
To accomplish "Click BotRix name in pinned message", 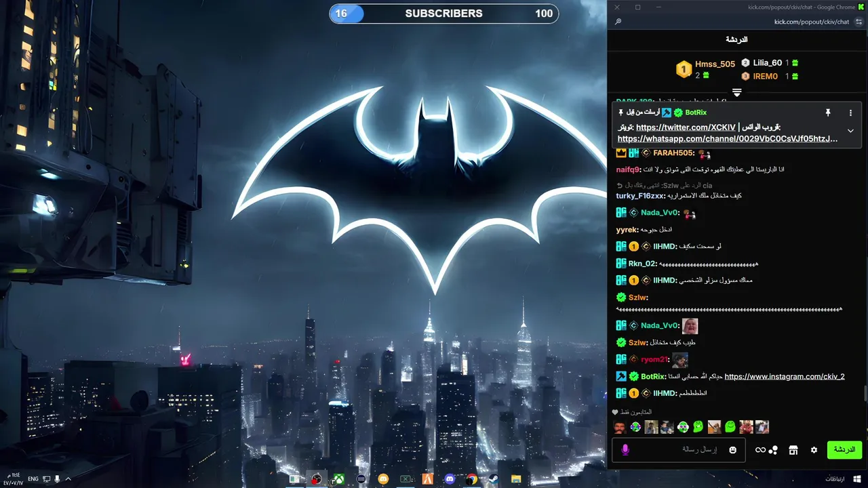I will tap(696, 113).
